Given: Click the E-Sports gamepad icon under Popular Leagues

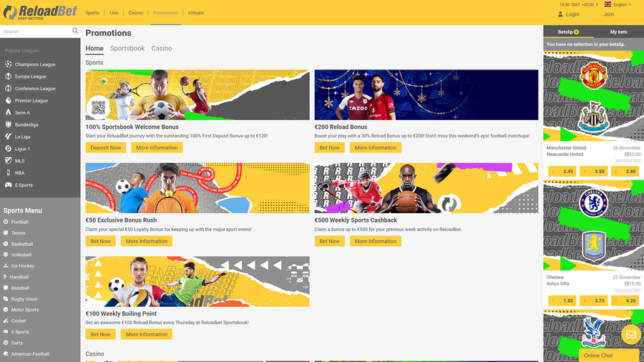Looking at the screenshot, I should tap(8, 185).
